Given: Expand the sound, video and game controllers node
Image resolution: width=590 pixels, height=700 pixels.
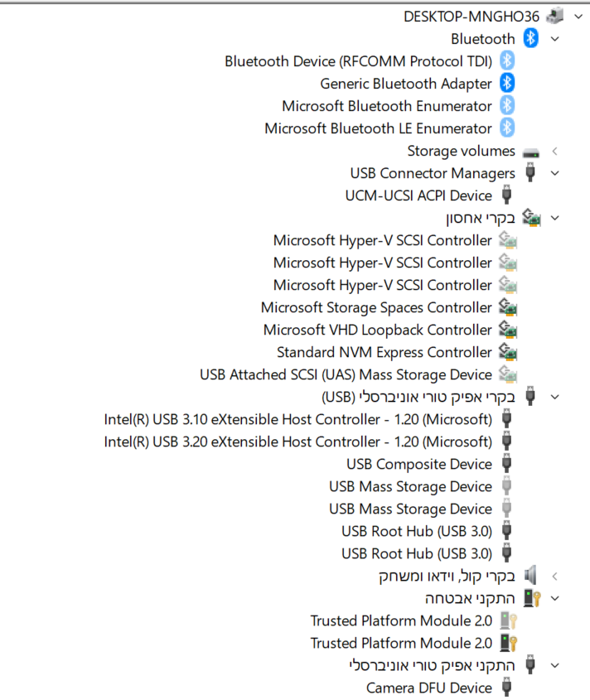Looking at the screenshot, I should tap(555, 576).
